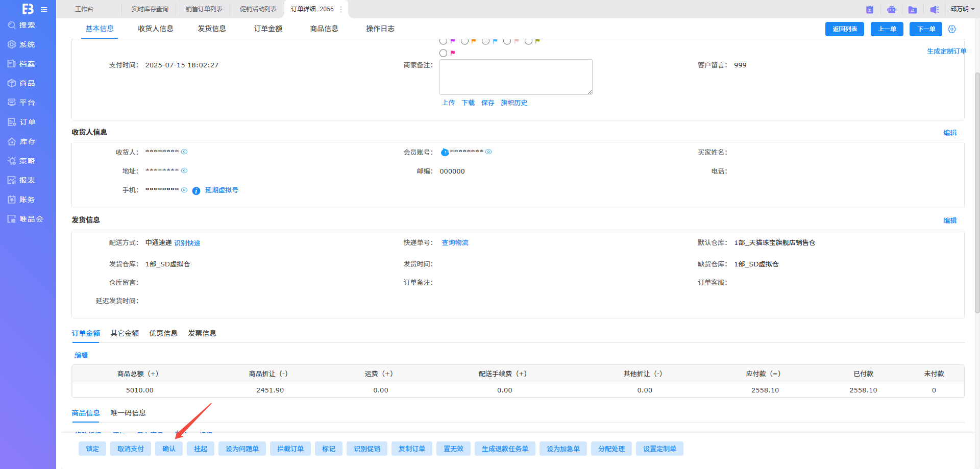980x469 pixels.
Task: Expand the 订单 menu in sidebar
Action: pos(28,122)
